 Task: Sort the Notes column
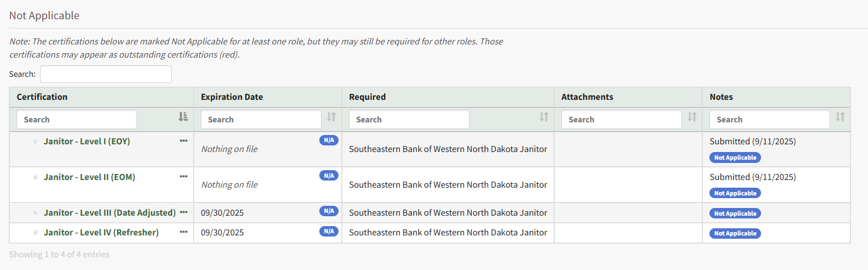840,117
